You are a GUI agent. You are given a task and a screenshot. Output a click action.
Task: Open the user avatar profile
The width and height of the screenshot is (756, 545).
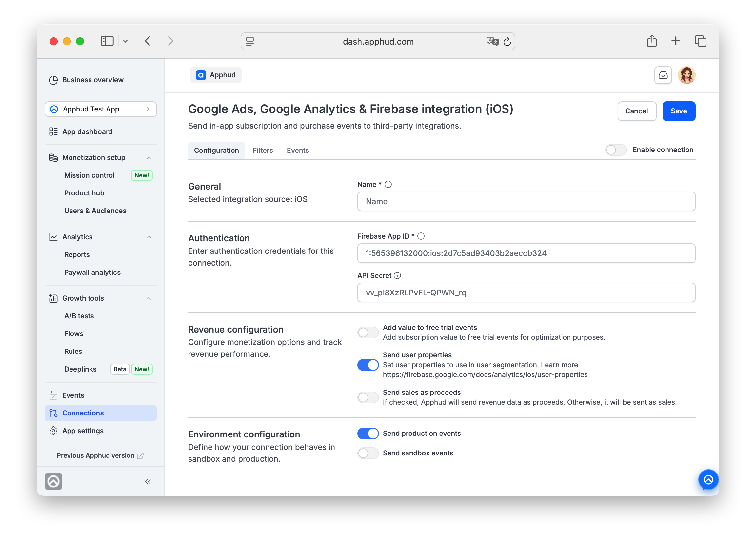(687, 75)
